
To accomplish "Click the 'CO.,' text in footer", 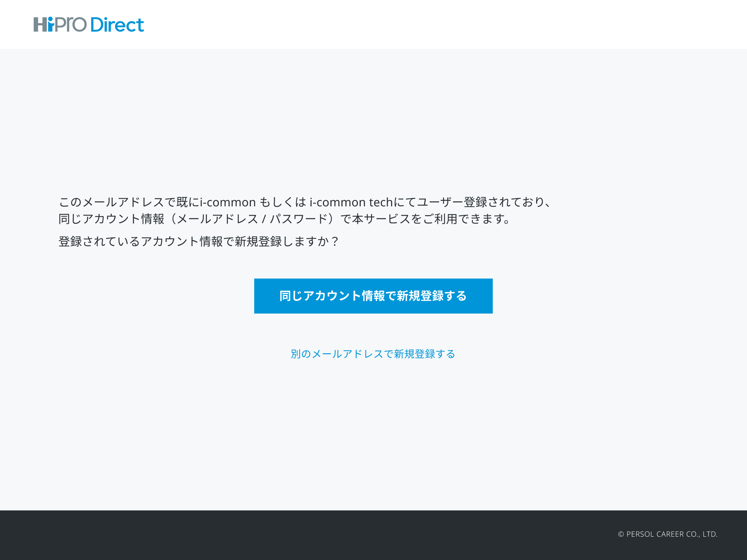I will (693, 534).
